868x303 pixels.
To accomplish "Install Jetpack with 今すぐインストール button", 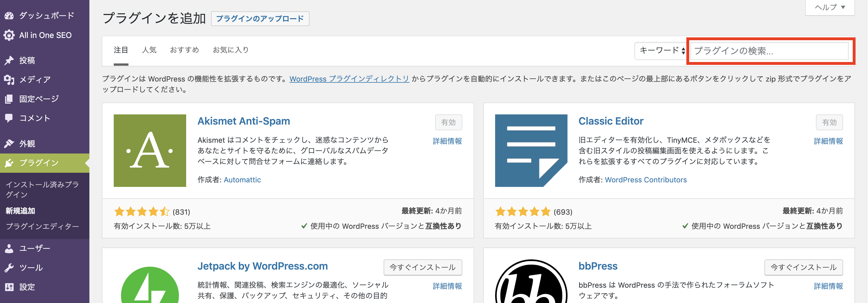I will tap(422, 267).
